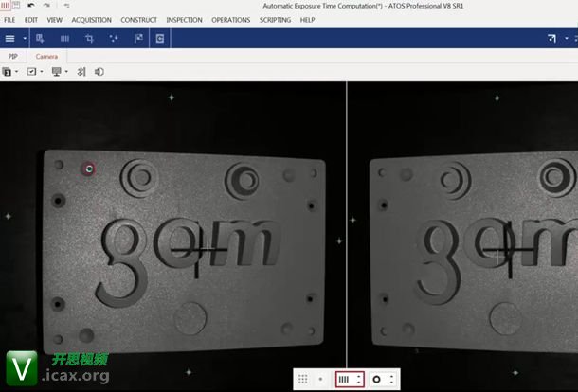Open the HELP menu
The height and width of the screenshot is (392, 578).
(x=307, y=20)
